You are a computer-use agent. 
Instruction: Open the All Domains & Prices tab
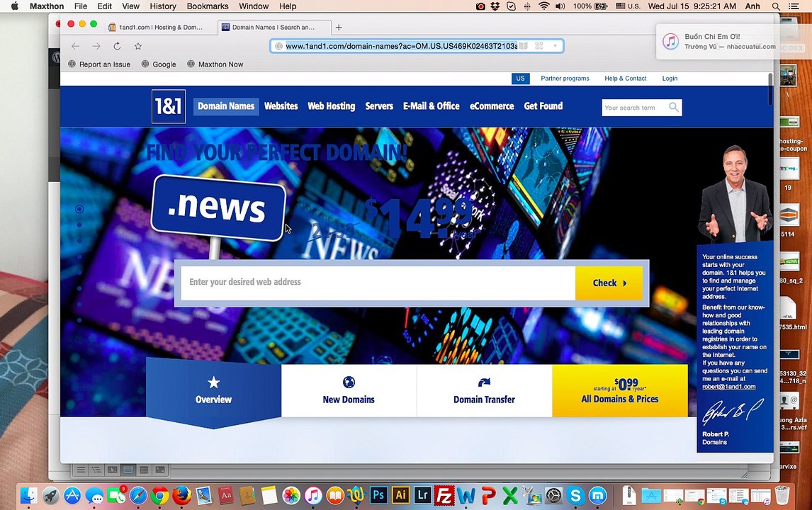click(x=620, y=392)
